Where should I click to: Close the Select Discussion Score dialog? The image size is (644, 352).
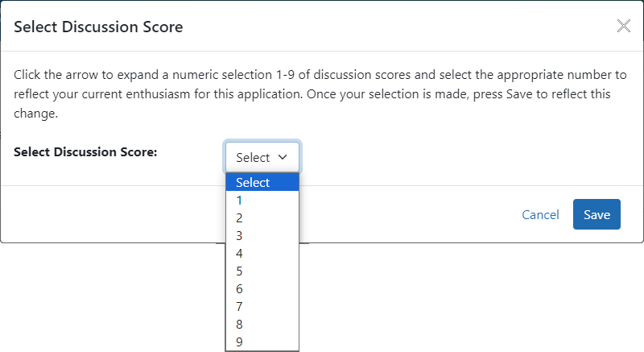point(623,26)
